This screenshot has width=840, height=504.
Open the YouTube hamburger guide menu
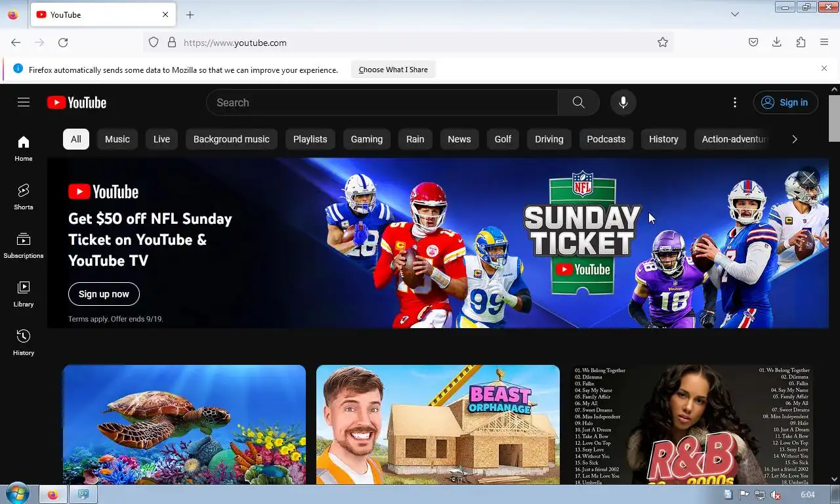click(24, 102)
